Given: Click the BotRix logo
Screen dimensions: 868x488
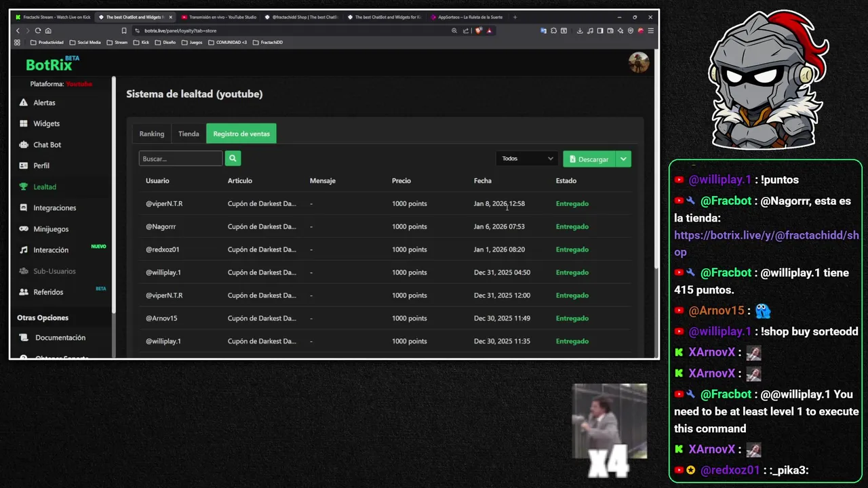Looking at the screenshot, I should coord(52,64).
